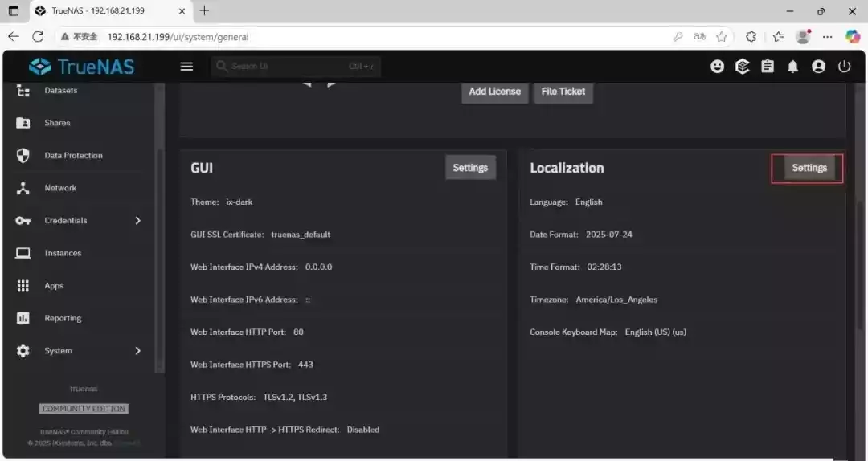Click the Datasets sidebar icon
Image resolution: width=868 pixels, height=461 pixels.
[23, 90]
